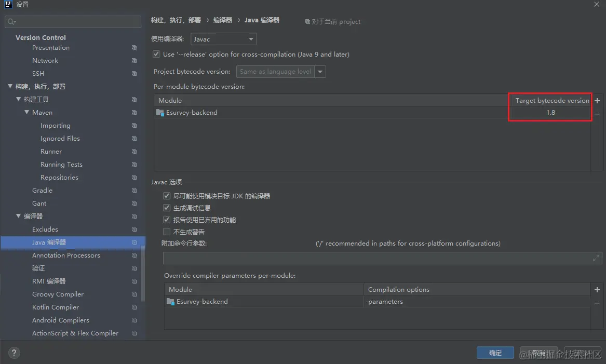Select Esurvey-backend in override parameters table

(264, 301)
